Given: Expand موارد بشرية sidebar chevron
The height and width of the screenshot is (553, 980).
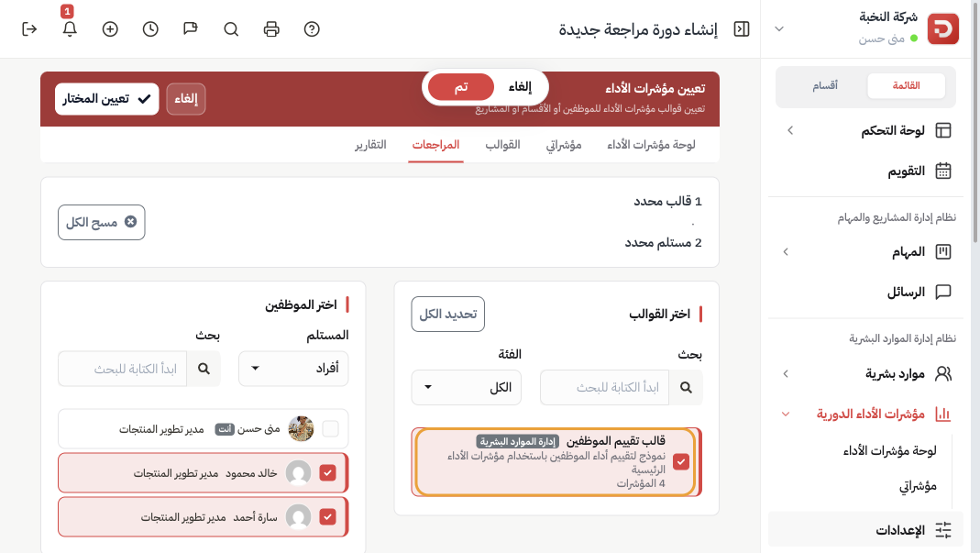Looking at the screenshot, I should click(x=786, y=373).
